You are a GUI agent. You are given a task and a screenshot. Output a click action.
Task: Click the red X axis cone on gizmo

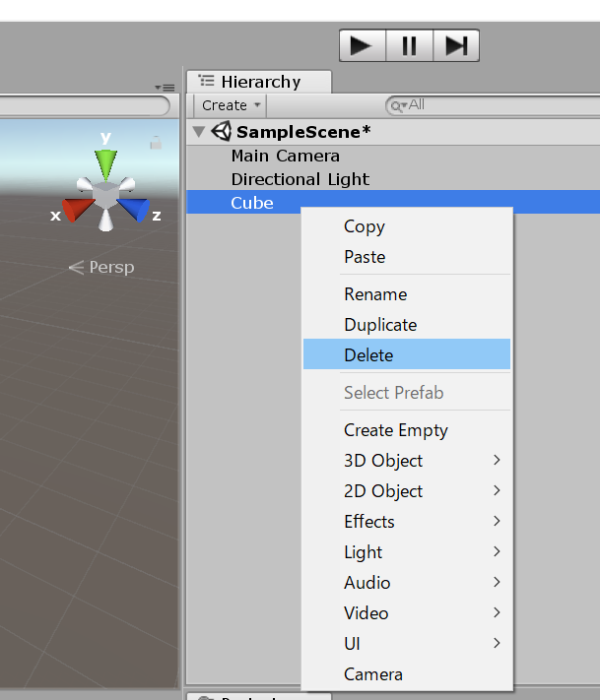(x=77, y=210)
